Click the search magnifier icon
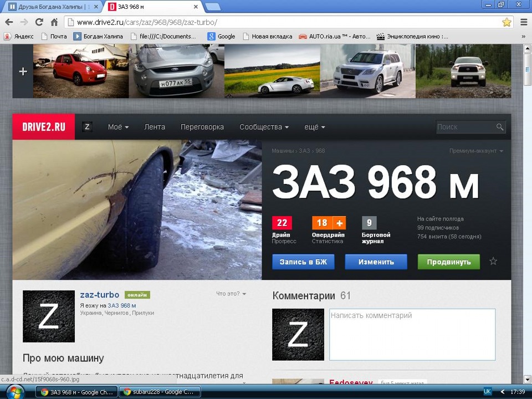This screenshot has width=532, height=399. [x=500, y=127]
